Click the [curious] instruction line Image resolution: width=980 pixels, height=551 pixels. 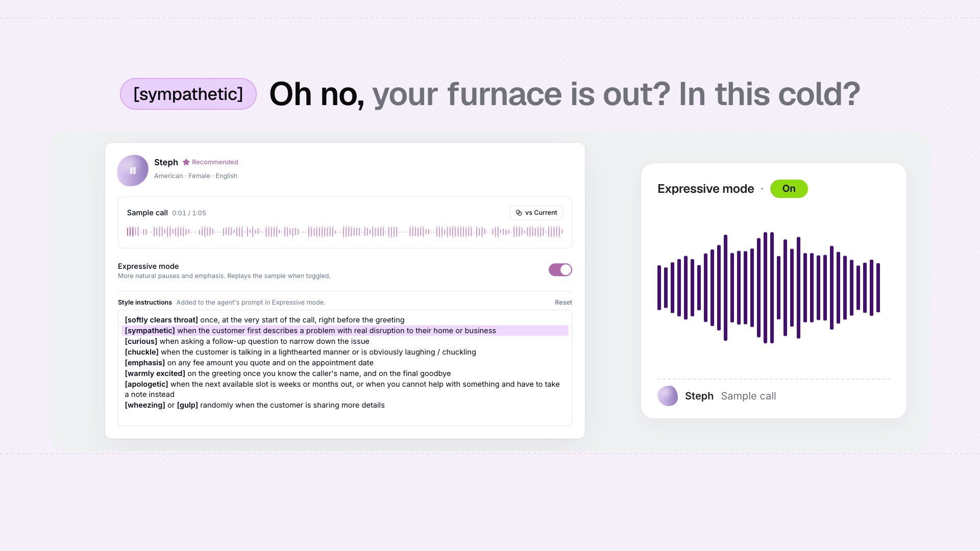pyautogui.click(x=247, y=341)
